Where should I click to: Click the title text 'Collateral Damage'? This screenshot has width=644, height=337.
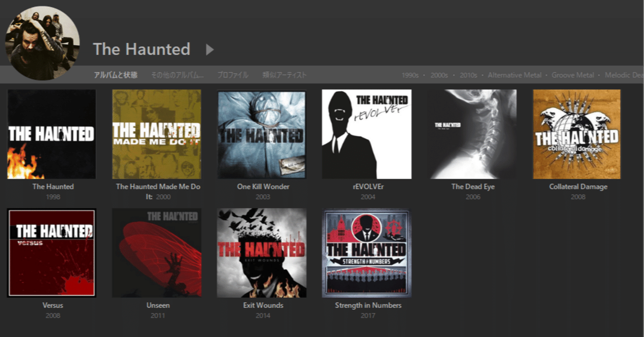pos(578,187)
